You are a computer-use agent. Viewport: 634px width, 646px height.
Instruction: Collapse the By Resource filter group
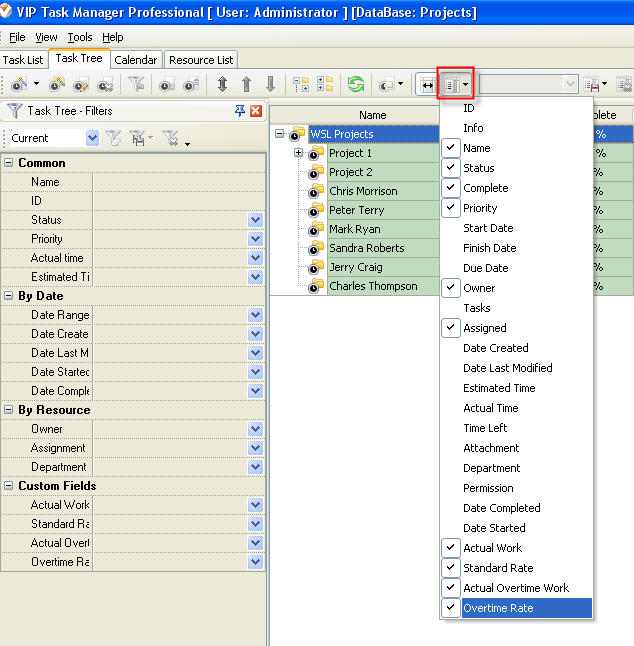(9, 410)
